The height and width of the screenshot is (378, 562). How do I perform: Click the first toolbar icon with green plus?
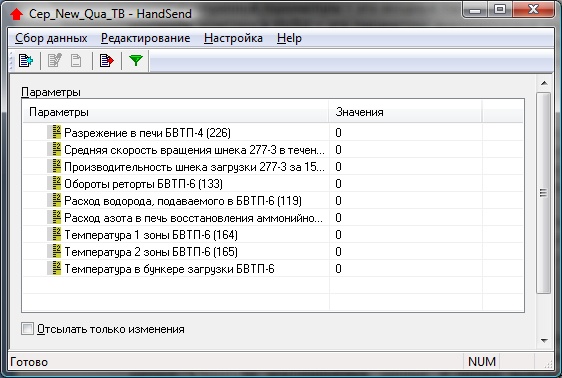pos(26,60)
